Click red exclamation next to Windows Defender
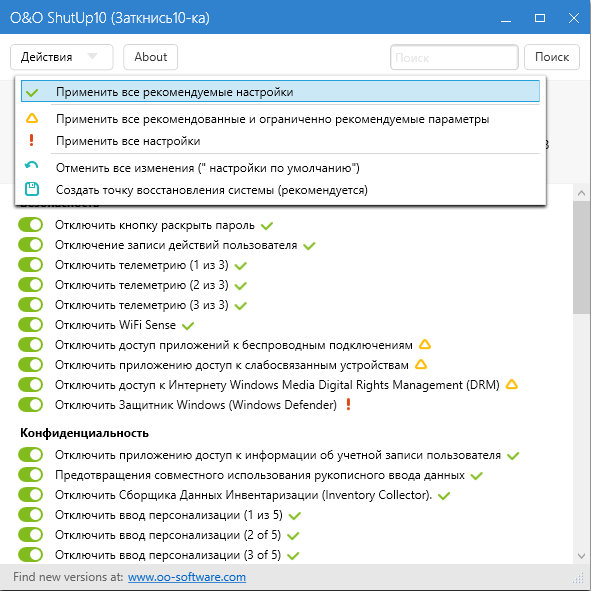The width and height of the screenshot is (591, 591). [348, 404]
